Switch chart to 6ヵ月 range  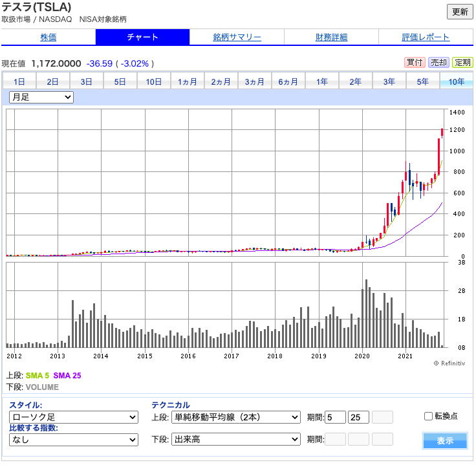(288, 81)
